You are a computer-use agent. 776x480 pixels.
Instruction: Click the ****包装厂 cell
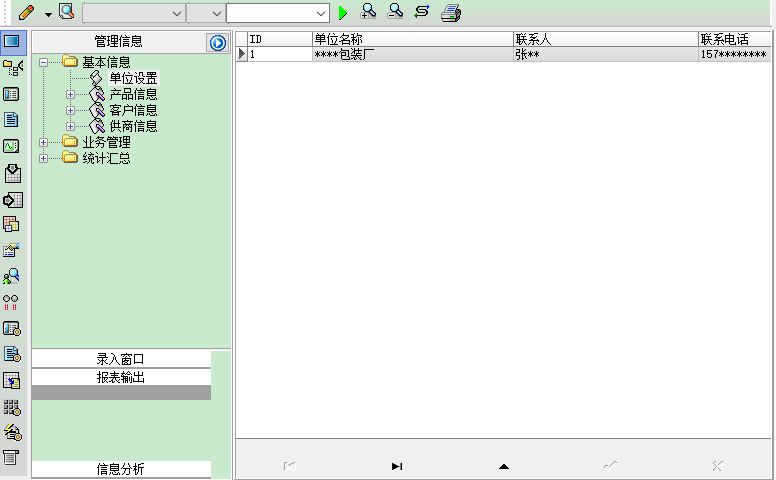point(413,54)
